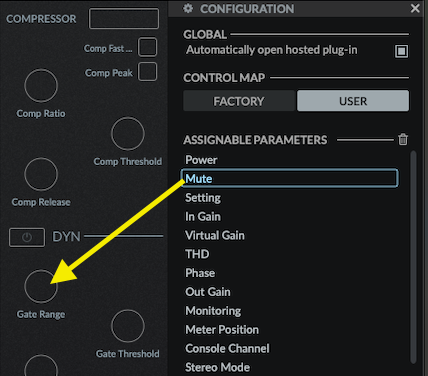428x376 pixels.
Task: Select the Power parameter
Action: [201, 160]
